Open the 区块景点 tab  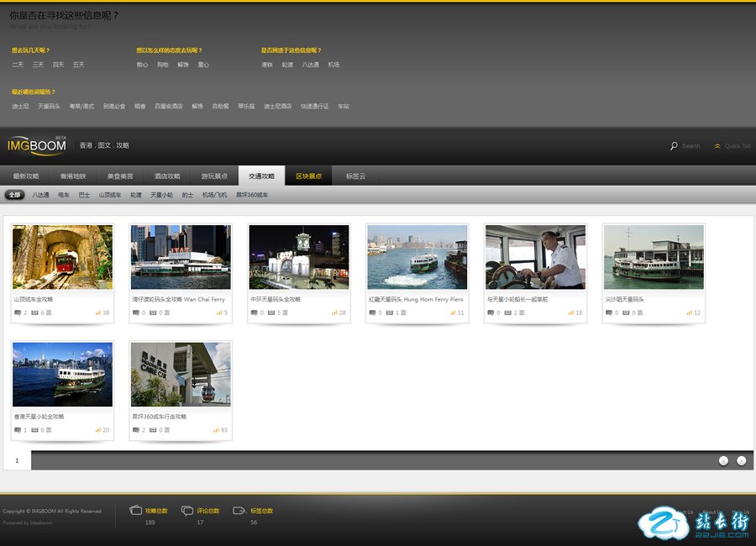click(308, 176)
